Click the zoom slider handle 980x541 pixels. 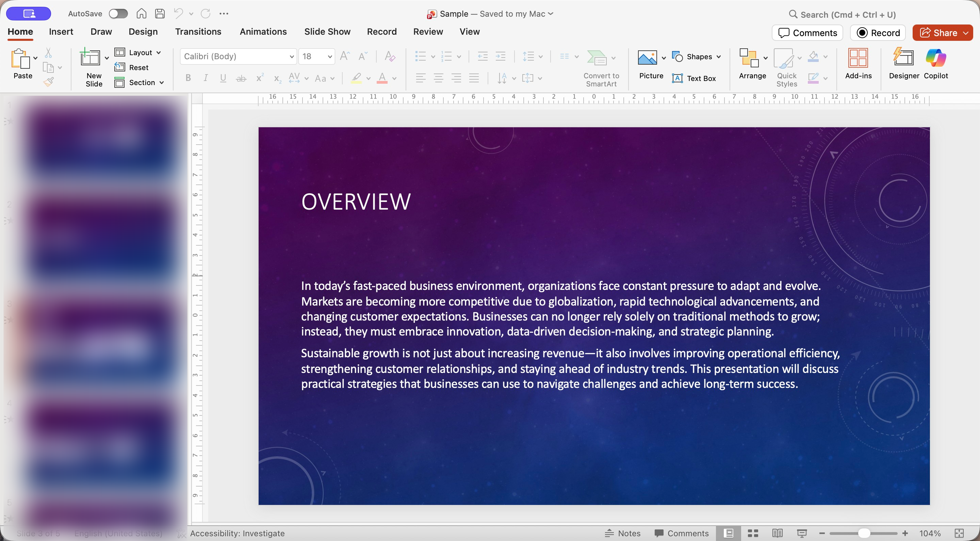click(x=864, y=533)
